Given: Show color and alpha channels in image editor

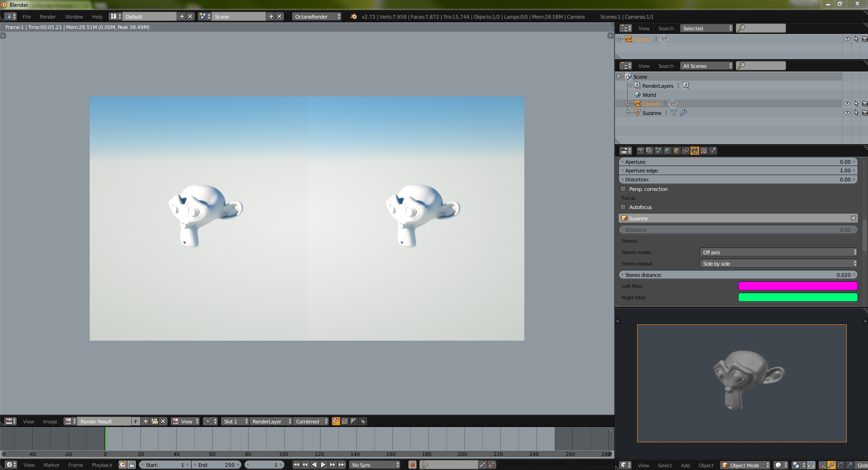Looking at the screenshot, I should [x=336, y=421].
